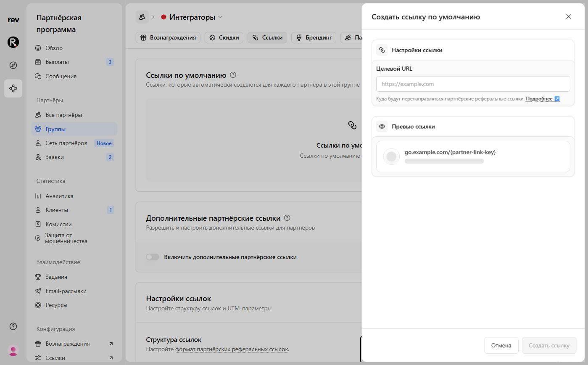
Task: Click the rev logo in the left rail
Action: tap(13, 20)
